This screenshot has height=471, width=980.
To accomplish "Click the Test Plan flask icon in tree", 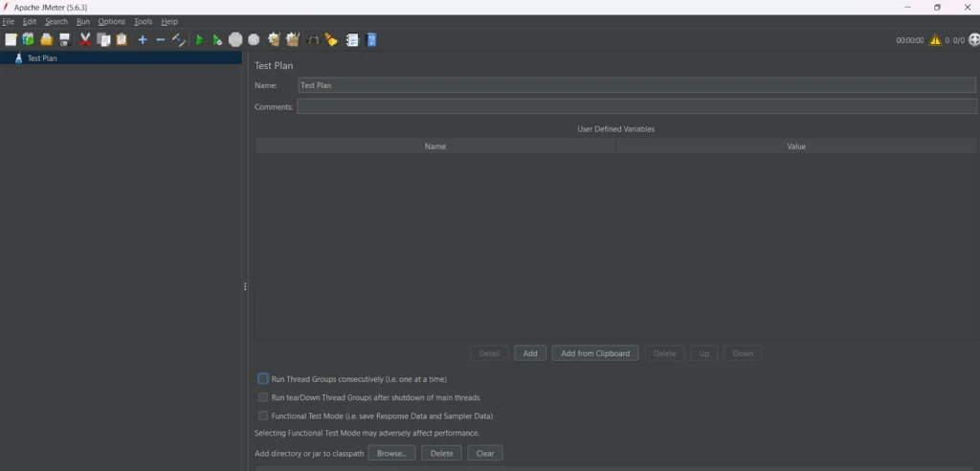I will [x=19, y=58].
